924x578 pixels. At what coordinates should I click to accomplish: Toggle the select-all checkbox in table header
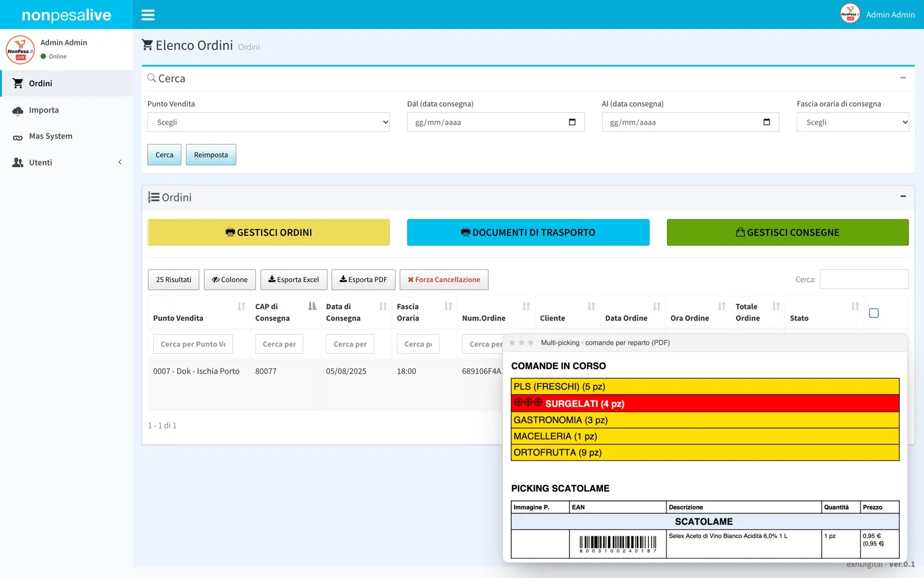[874, 313]
